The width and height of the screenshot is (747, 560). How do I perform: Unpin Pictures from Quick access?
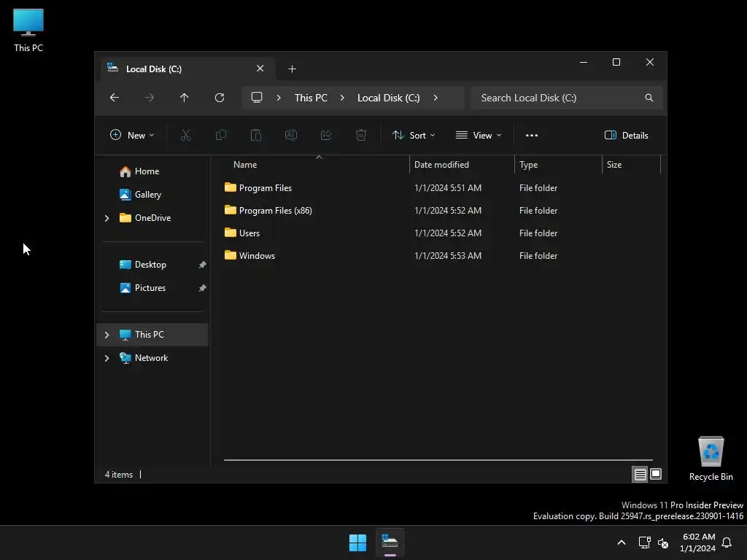[203, 288]
